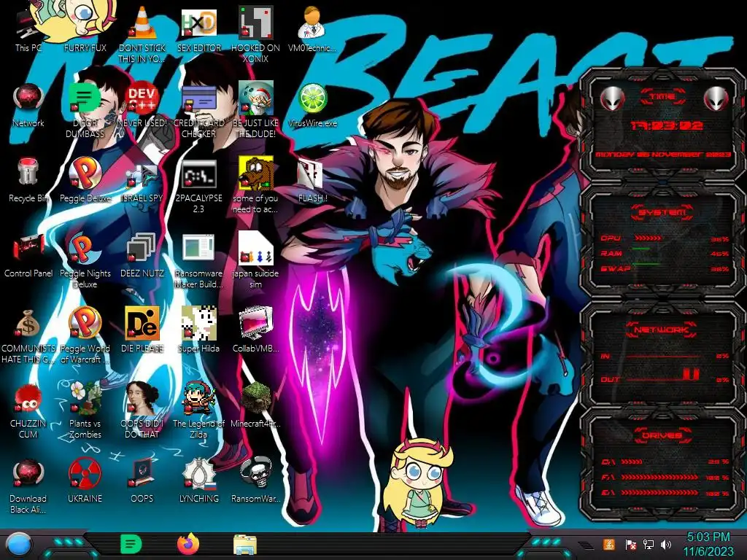Viewport: 747px width, 560px height.
Task: Open the HxD icon labeled SEX EDITOR
Action: [x=198, y=28]
